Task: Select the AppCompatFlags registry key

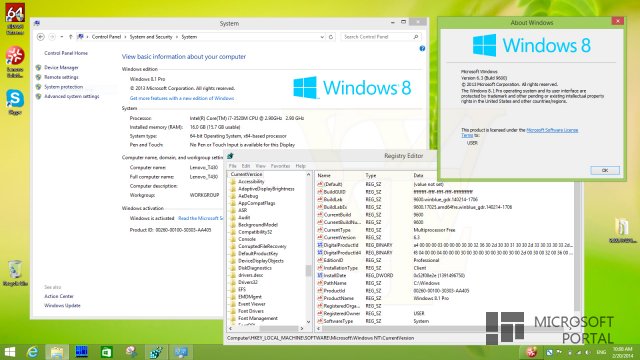Action: tap(256, 203)
